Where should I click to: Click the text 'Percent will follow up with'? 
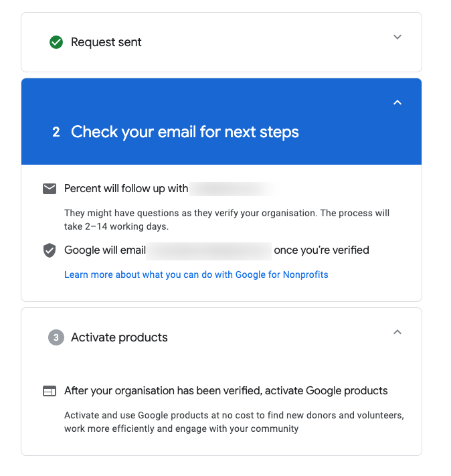(x=126, y=189)
